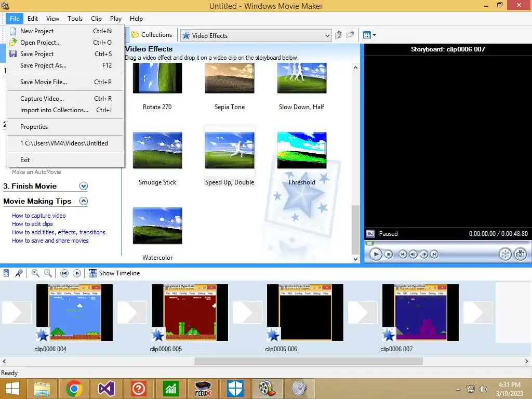Click the effect star on clip0006 004
The height and width of the screenshot is (399, 532).
(x=43, y=335)
